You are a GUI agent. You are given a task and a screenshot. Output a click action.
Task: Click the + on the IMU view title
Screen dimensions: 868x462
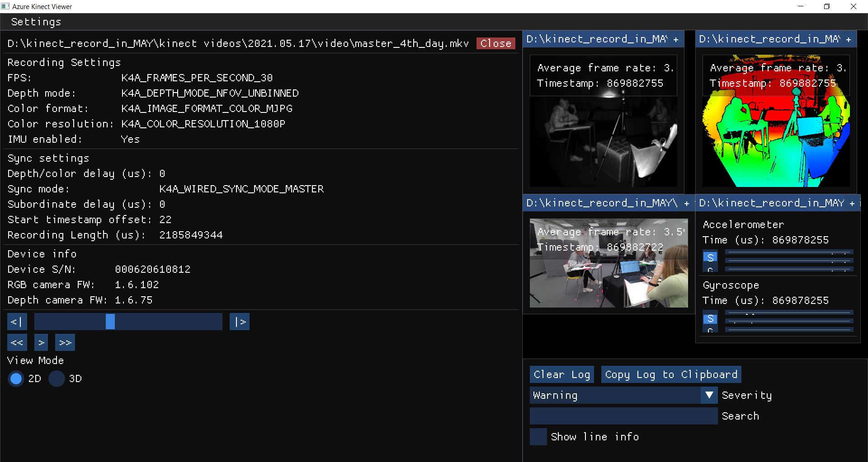[x=852, y=204]
